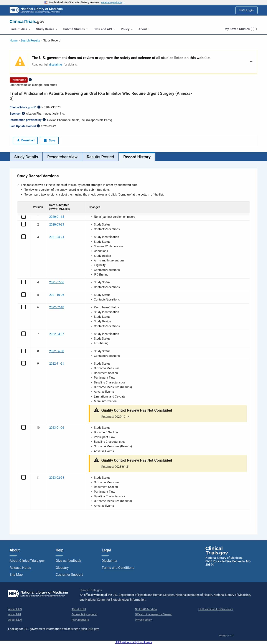Click the NIH National Library of Medicine logo
The image size is (267, 644).
pos(36,10)
